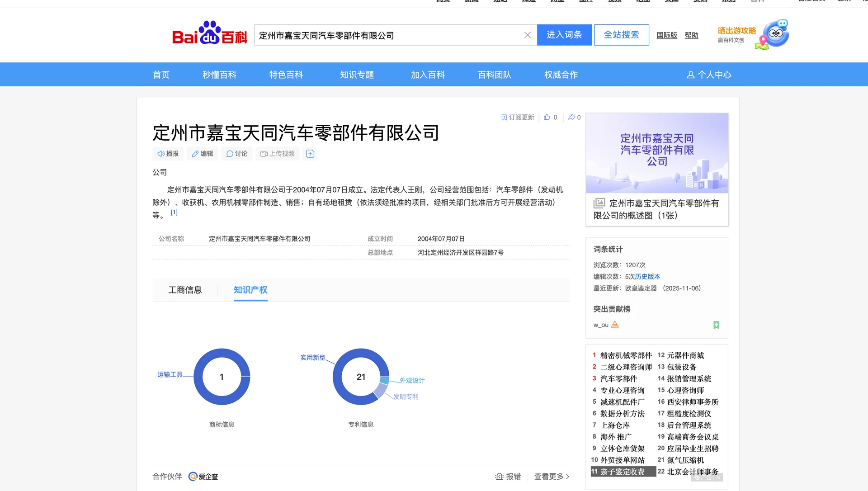
Task: Open 加入百科 navigation item
Action: (428, 75)
